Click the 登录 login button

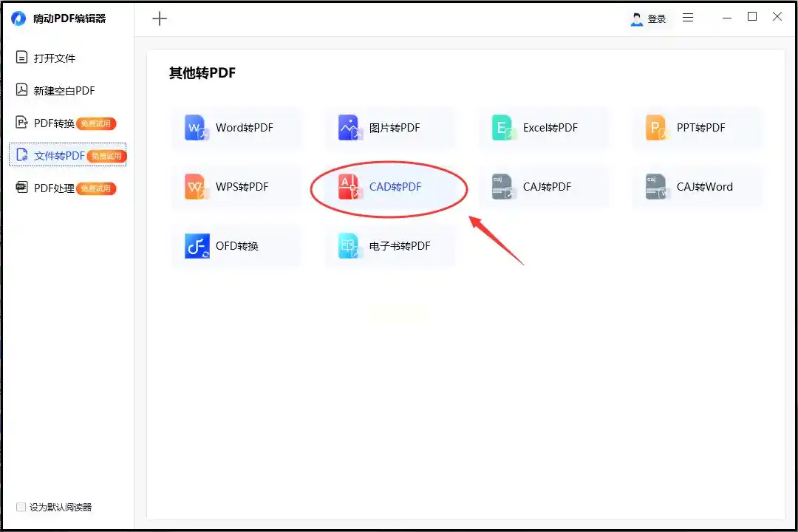pos(648,18)
